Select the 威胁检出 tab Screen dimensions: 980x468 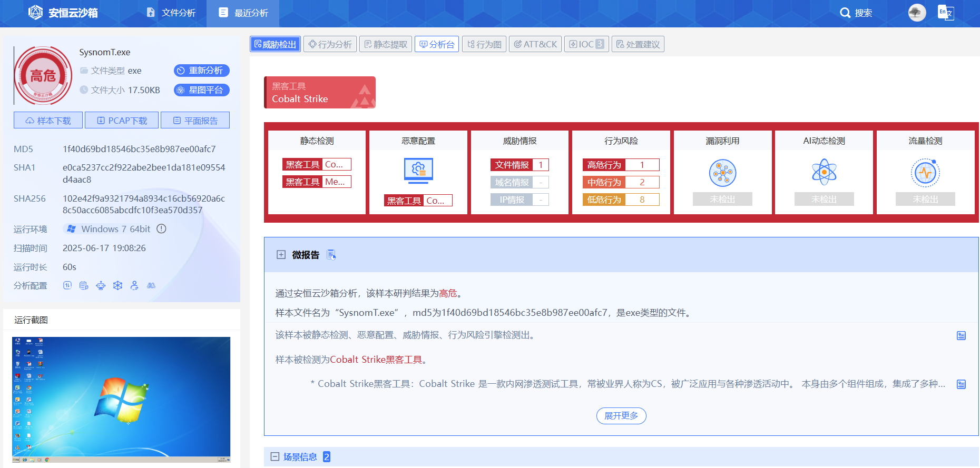point(275,44)
